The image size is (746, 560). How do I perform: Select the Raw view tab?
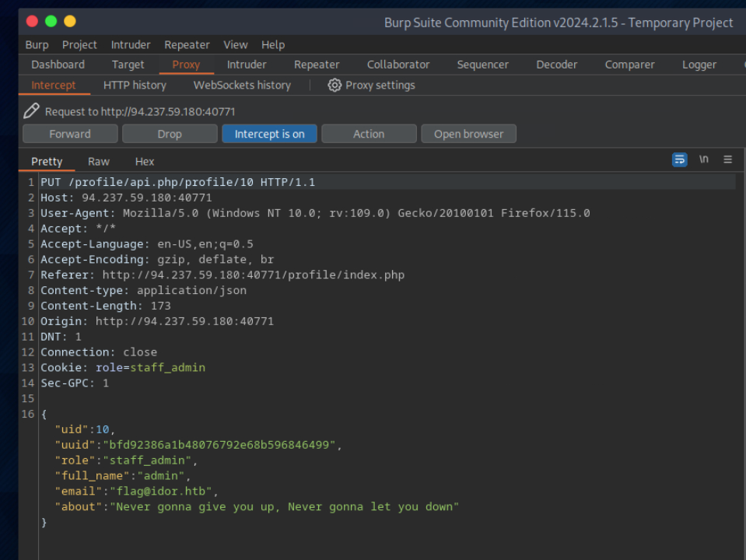point(99,162)
